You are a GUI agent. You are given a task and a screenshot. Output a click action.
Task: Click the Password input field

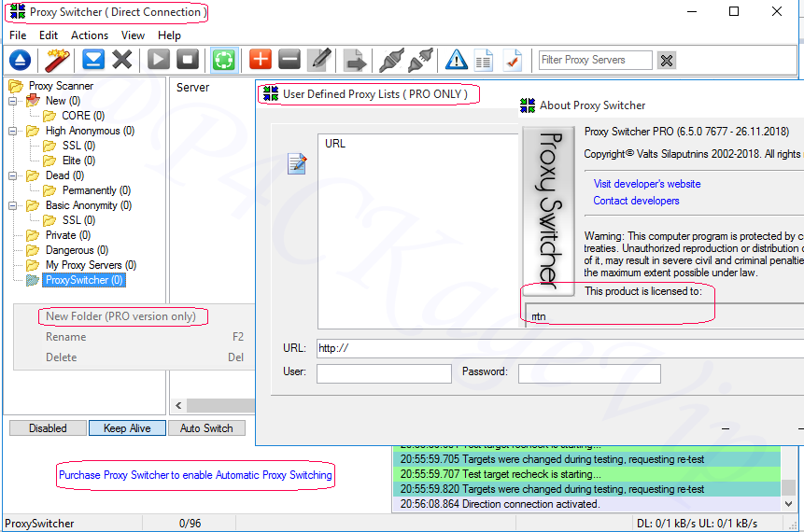[589, 373]
